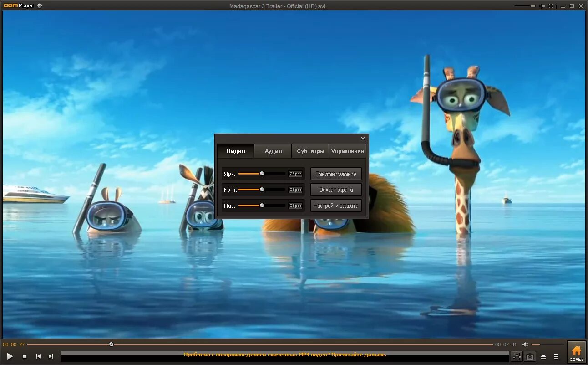The image size is (588, 365).
Task: Toggle the always-on-top pin icon
Action: click(542, 6)
